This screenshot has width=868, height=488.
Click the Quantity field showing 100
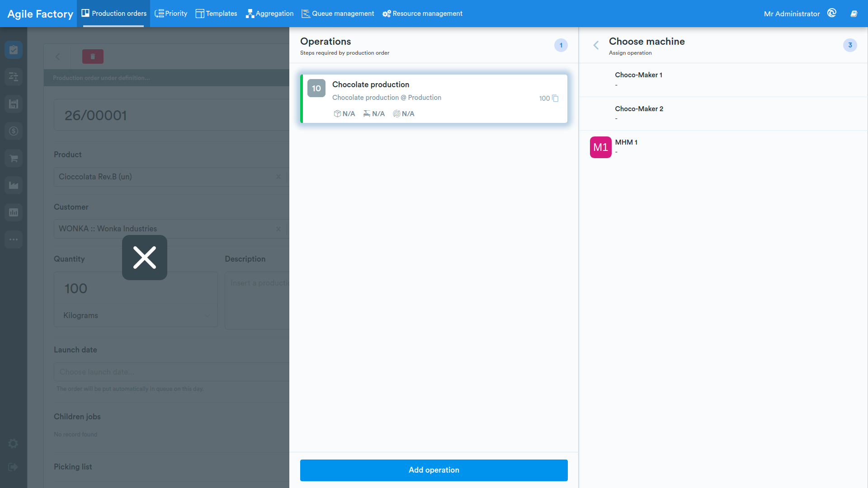tap(136, 288)
